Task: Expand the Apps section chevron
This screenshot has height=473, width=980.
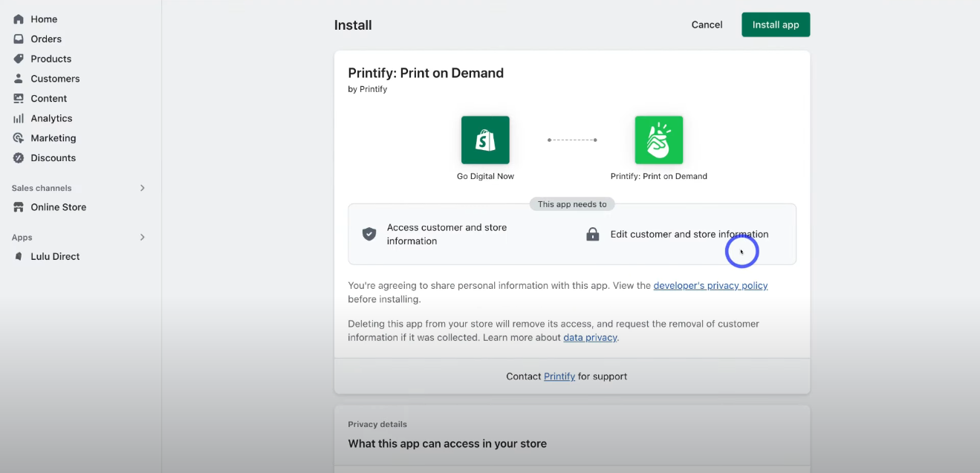Action: 143,238
